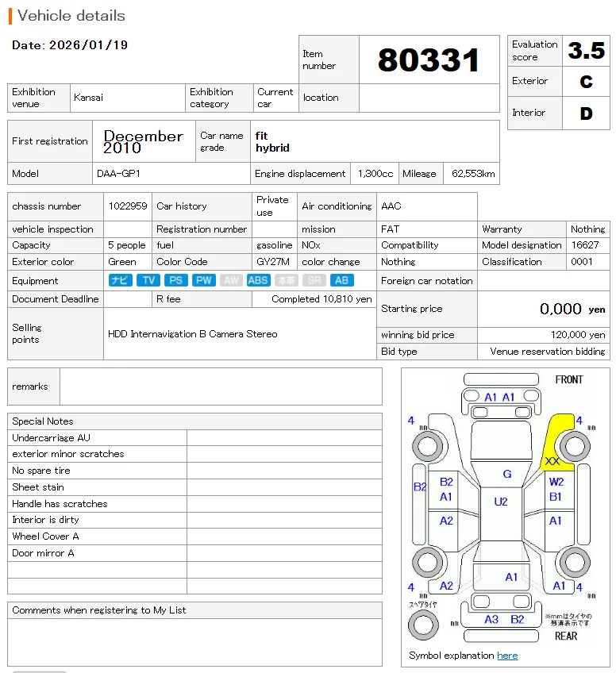This screenshot has width=616, height=673.
Task: Click the Exterior grade C
Action: click(586, 81)
